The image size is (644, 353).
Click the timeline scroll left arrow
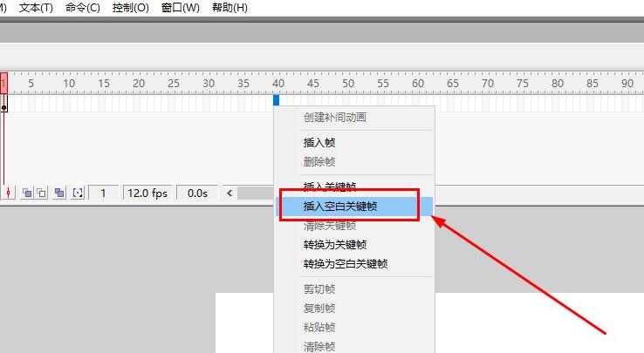230,193
